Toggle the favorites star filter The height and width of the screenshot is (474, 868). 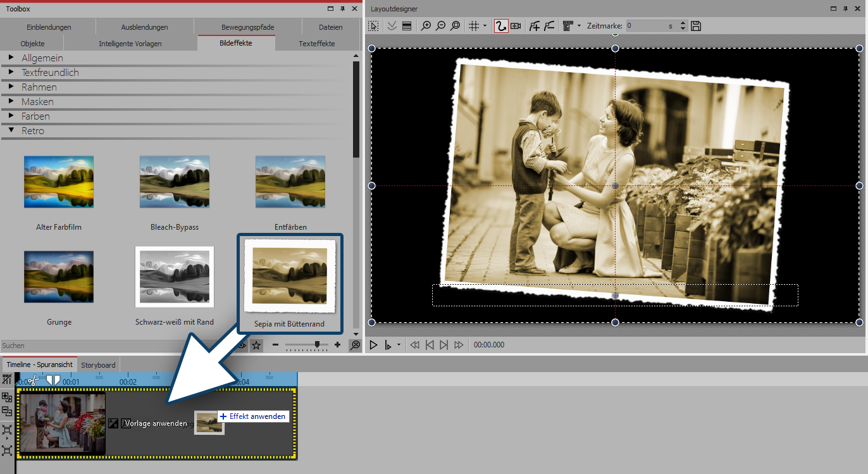256,345
